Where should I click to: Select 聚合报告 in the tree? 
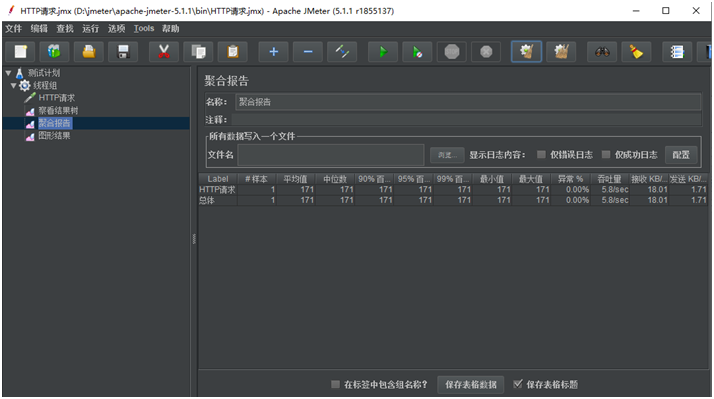click(x=55, y=123)
